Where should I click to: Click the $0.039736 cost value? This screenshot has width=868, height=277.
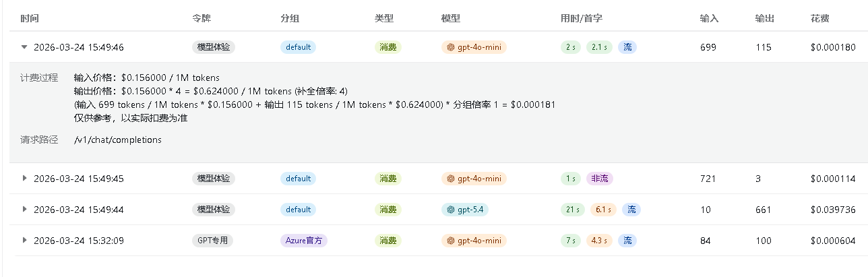[833, 210]
